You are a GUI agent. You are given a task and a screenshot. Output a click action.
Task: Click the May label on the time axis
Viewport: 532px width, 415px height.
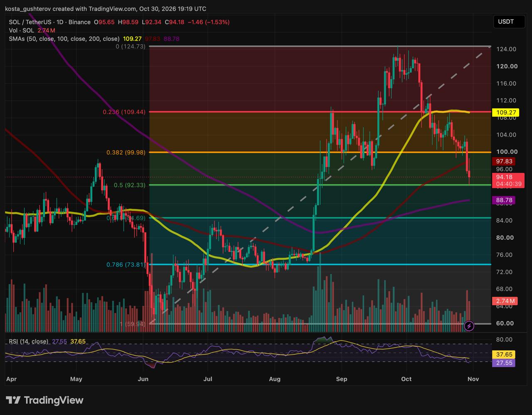(76, 379)
